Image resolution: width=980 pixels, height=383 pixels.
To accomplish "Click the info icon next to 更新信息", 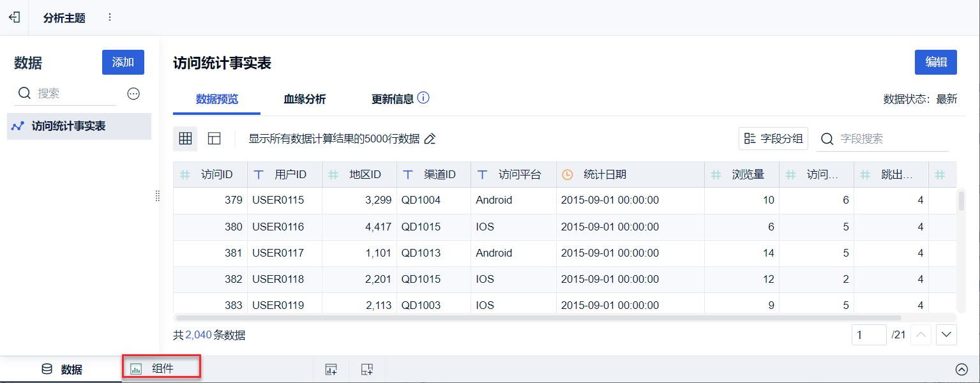I will pyautogui.click(x=423, y=98).
